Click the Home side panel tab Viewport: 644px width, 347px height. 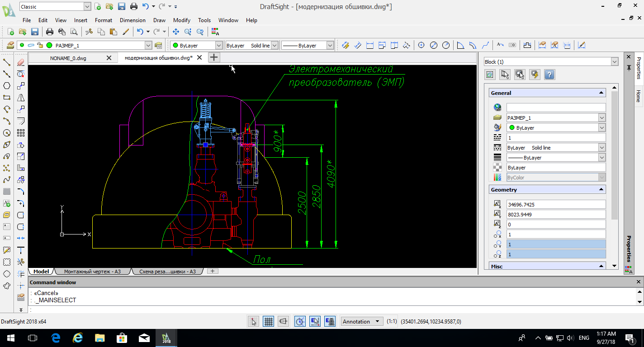point(638,96)
